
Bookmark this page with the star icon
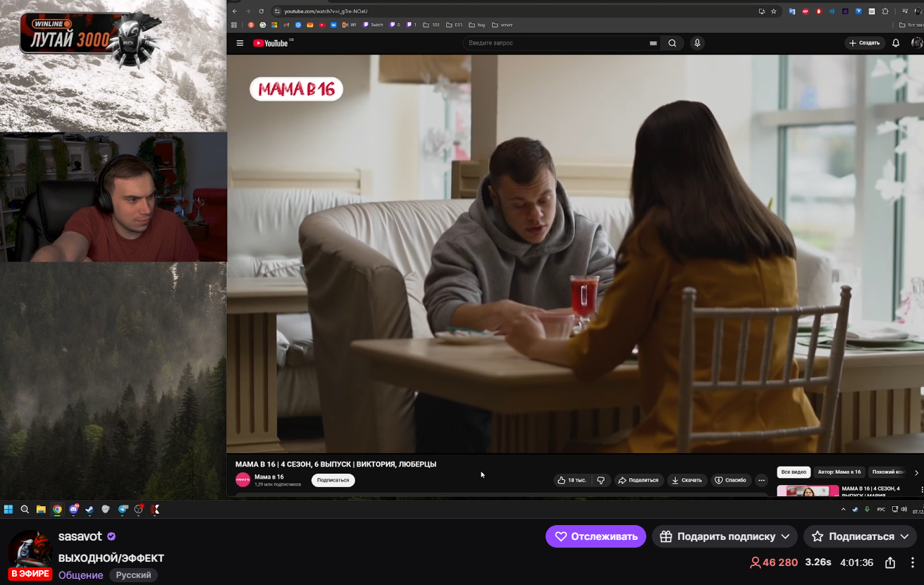(x=773, y=11)
